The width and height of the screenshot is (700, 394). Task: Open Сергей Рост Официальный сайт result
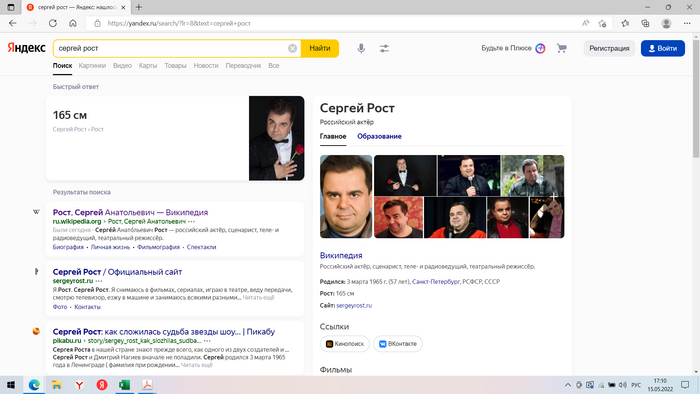pos(117,272)
